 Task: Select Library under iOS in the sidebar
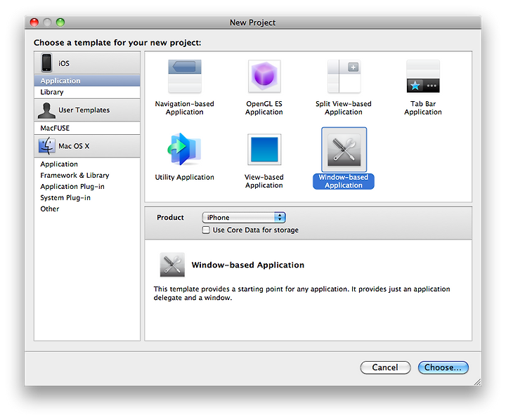[x=87, y=92]
